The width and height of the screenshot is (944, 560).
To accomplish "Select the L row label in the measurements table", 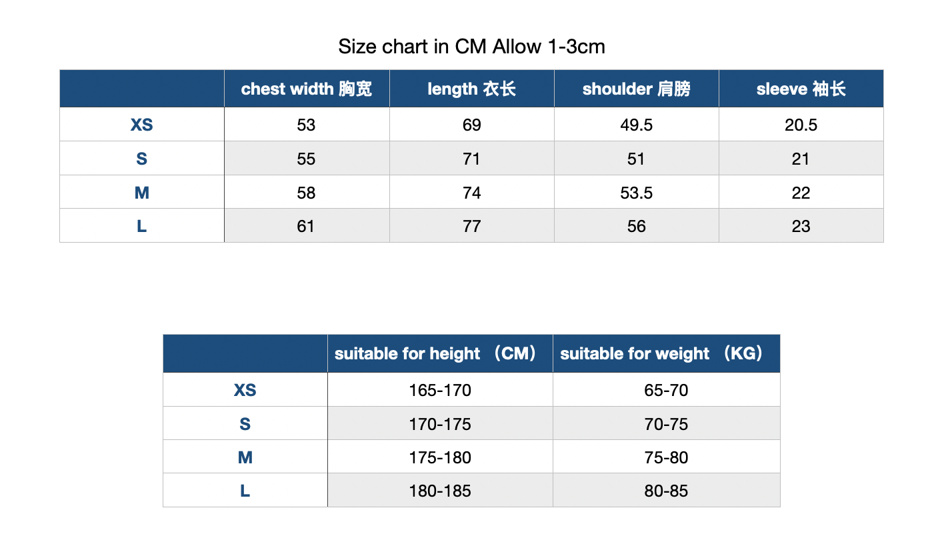I will [141, 226].
